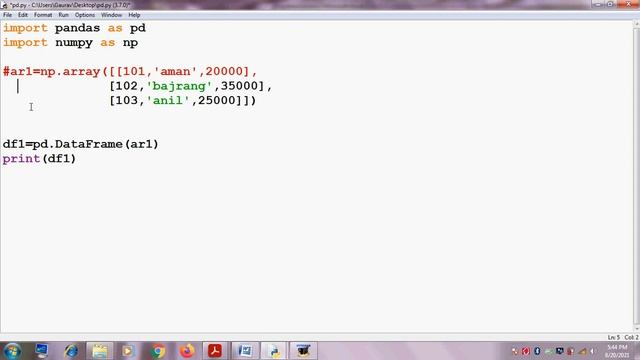Click the value 35000 in code

click(x=239, y=86)
